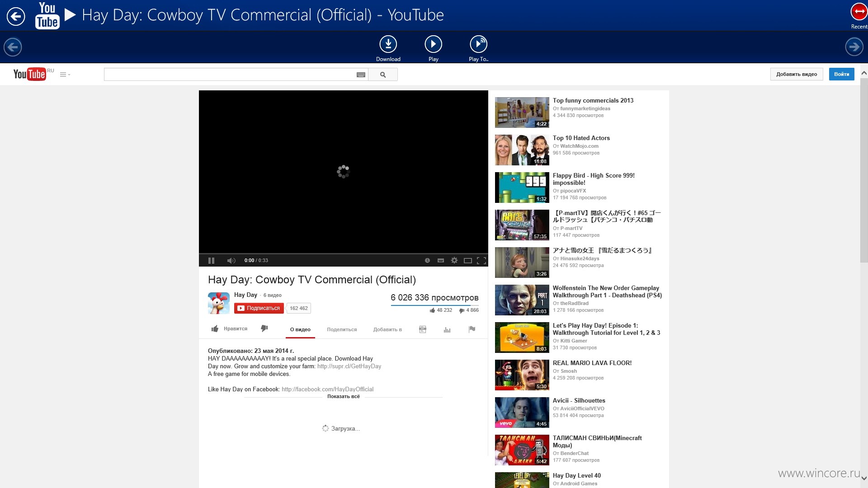Pause the video with the pause button
Viewport: 868px width, 488px height.
[x=211, y=260]
